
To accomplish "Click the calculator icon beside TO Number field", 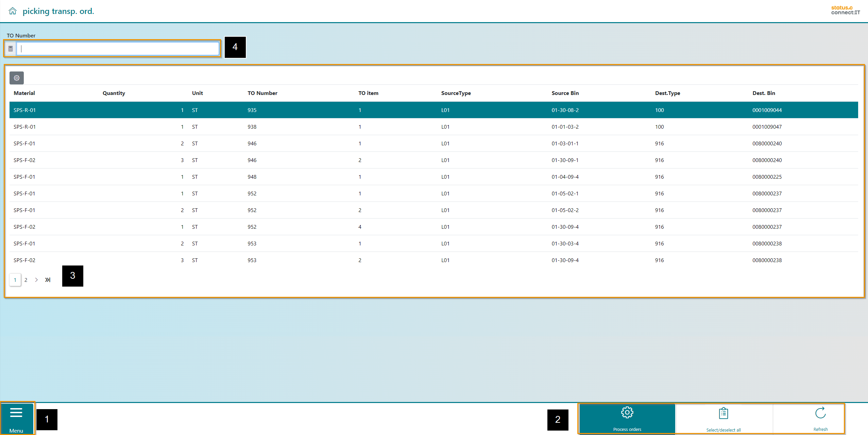I will [11, 49].
